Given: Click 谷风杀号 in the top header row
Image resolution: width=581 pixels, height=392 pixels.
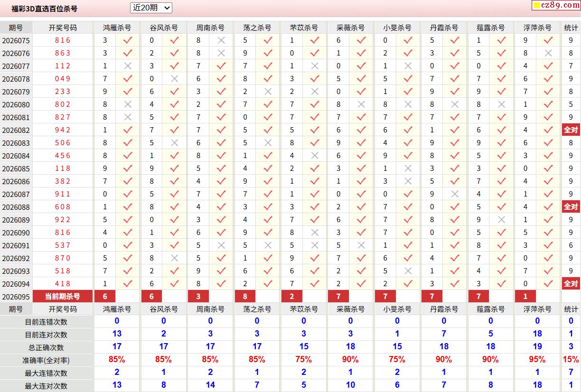Looking at the screenshot, I should (164, 28).
